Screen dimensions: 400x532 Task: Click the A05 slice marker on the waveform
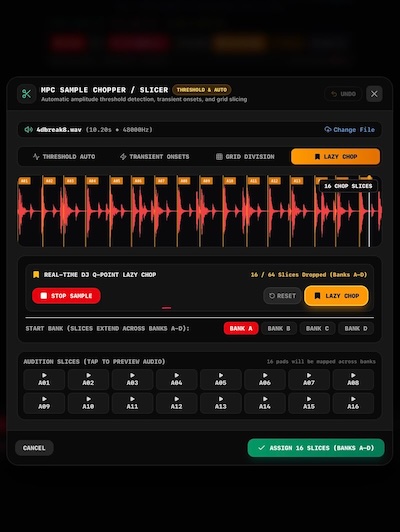tap(116, 181)
